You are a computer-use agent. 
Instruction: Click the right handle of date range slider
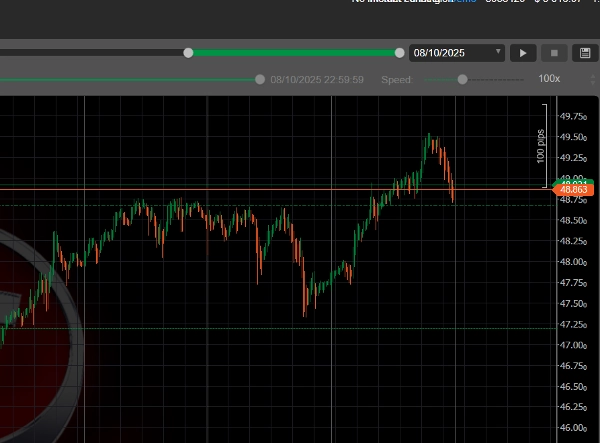pos(399,53)
